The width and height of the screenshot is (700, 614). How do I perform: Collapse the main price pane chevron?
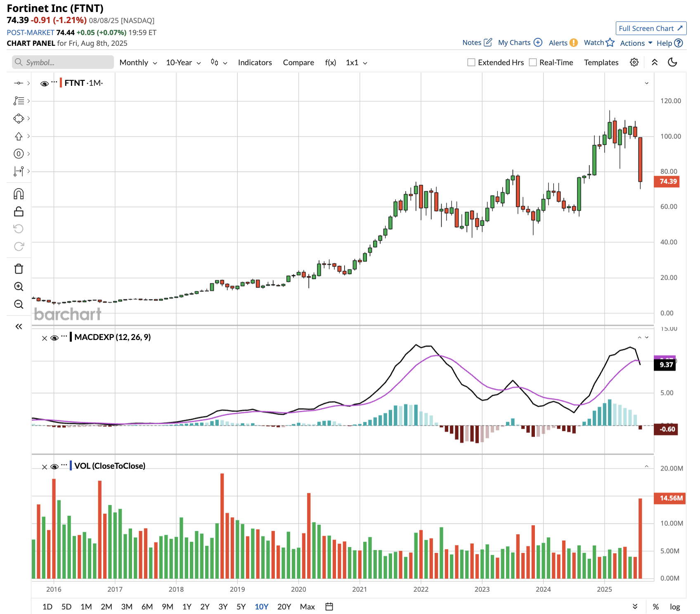tap(647, 83)
